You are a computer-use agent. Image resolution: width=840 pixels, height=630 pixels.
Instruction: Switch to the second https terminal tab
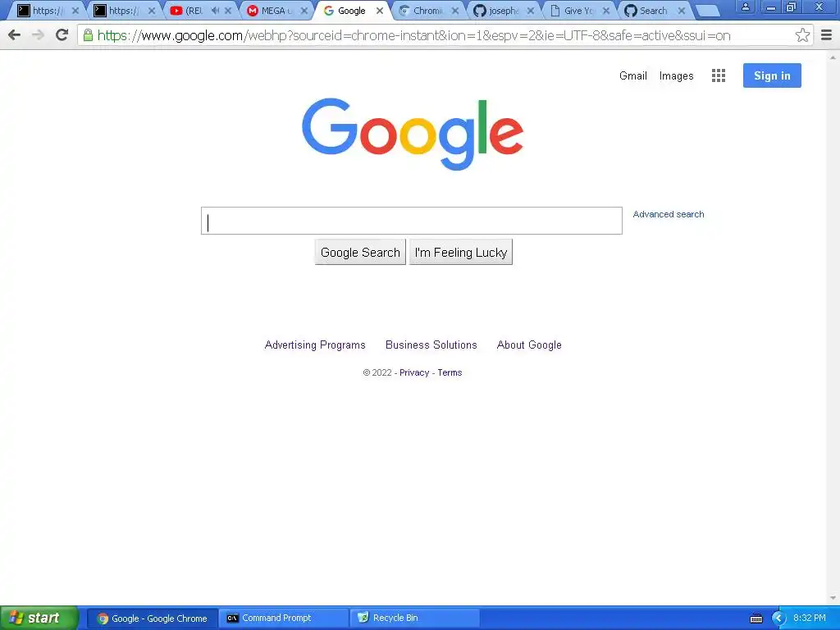[x=125, y=11]
